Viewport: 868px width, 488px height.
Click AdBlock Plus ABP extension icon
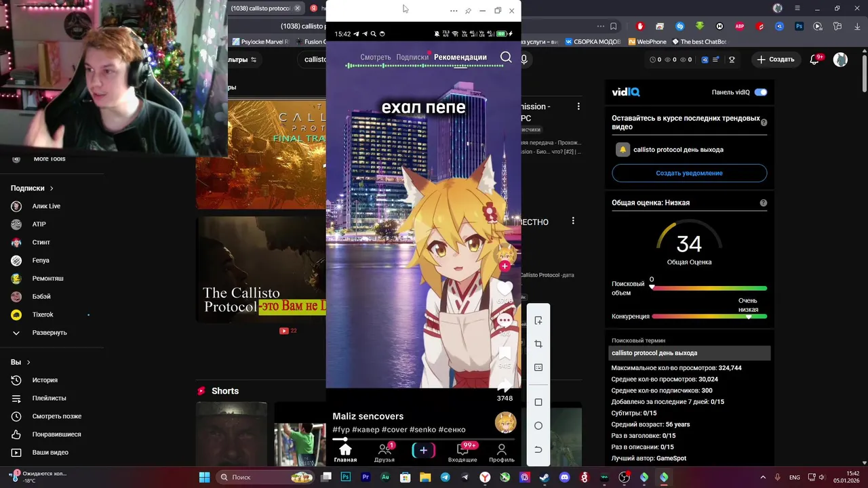click(740, 26)
